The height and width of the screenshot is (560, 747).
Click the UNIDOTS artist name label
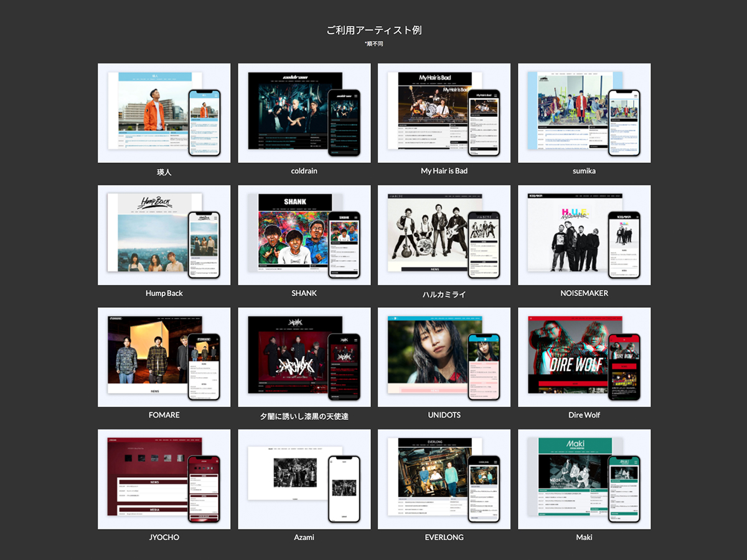pos(444,415)
